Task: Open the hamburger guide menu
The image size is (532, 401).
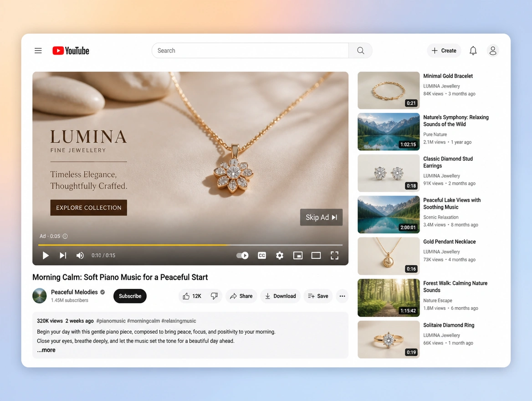Action: (x=38, y=51)
